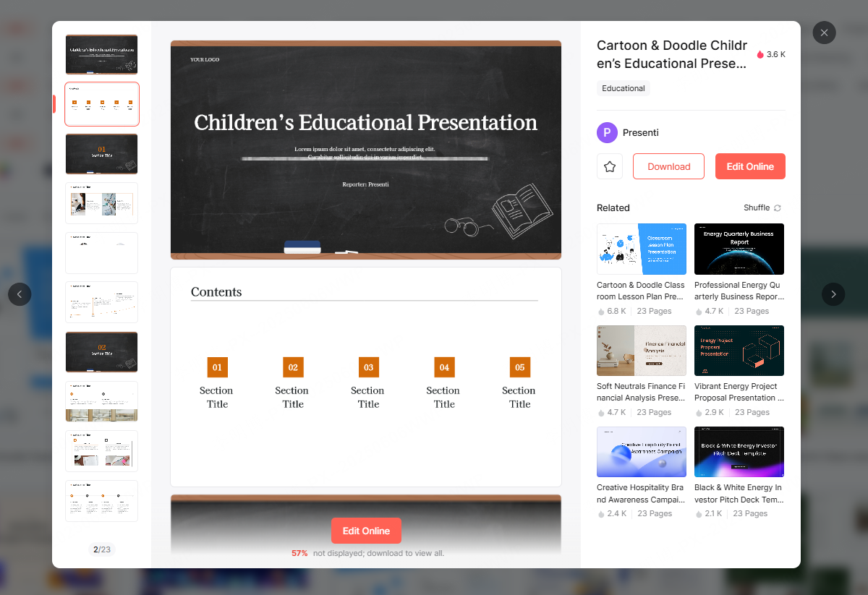Download this presentation template
Screen dimensions: 868x595
[668, 166]
